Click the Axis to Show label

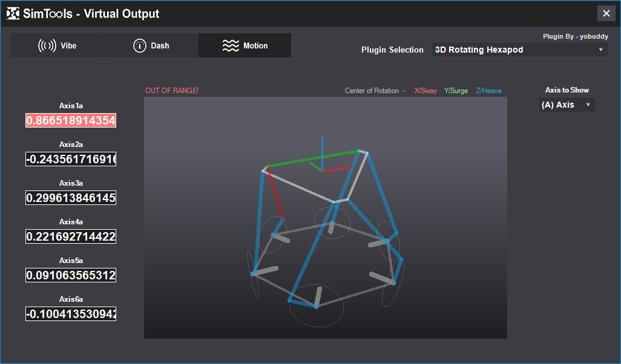(x=567, y=90)
